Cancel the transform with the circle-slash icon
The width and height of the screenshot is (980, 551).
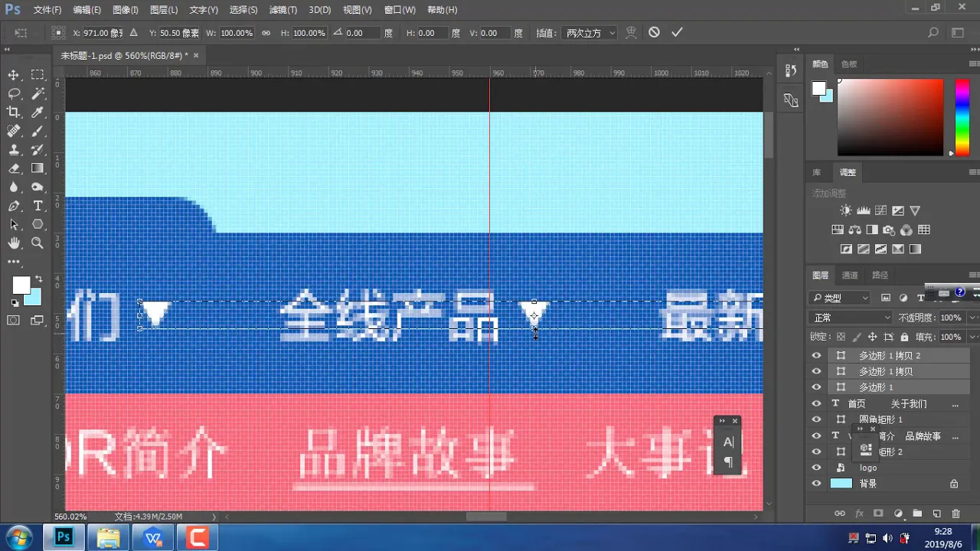coord(654,33)
